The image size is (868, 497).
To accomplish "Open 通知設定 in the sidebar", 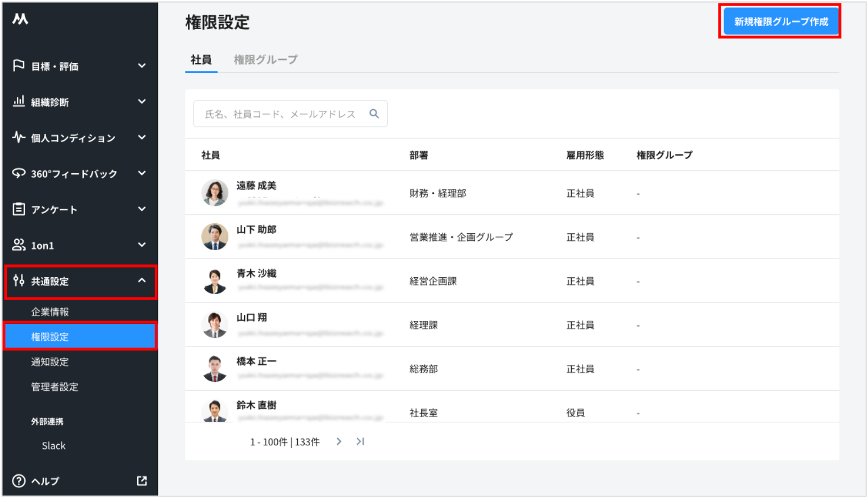I will click(49, 362).
